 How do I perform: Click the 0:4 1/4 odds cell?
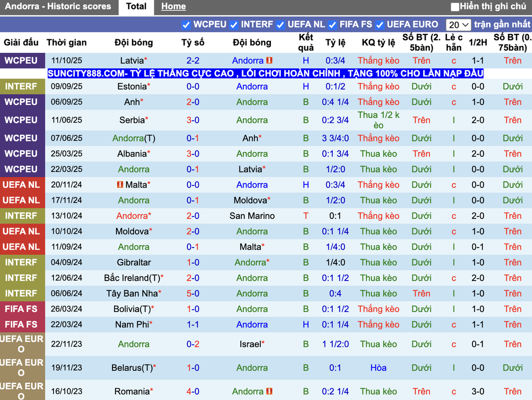[335, 102]
